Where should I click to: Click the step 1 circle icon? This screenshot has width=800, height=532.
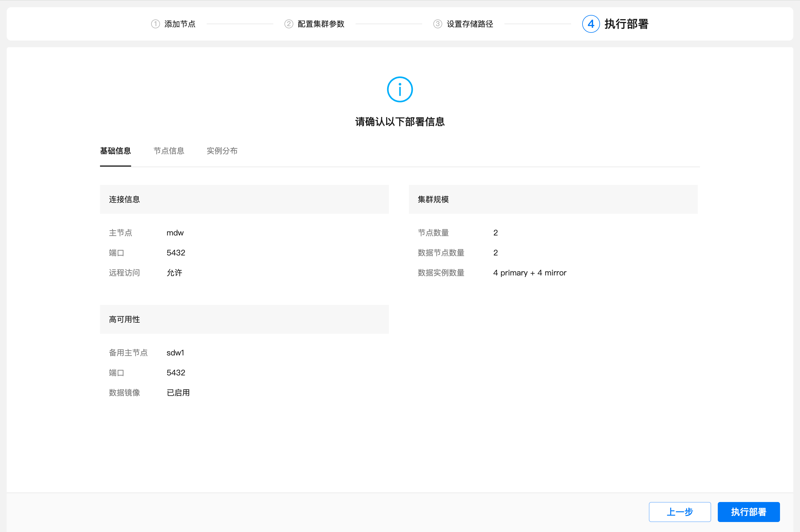pyautogui.click(x=156, y=24)
